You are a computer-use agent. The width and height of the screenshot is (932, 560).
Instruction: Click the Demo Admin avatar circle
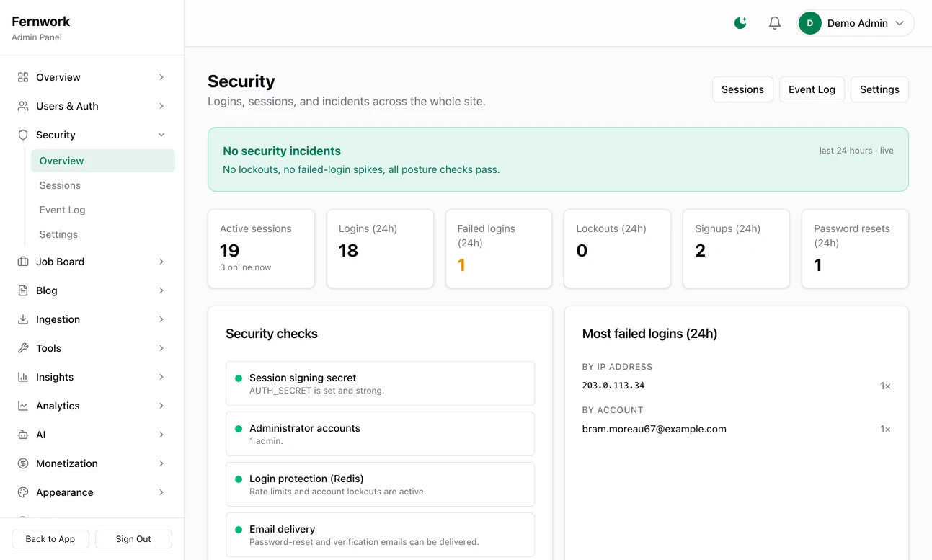click(x=810, y=23)
